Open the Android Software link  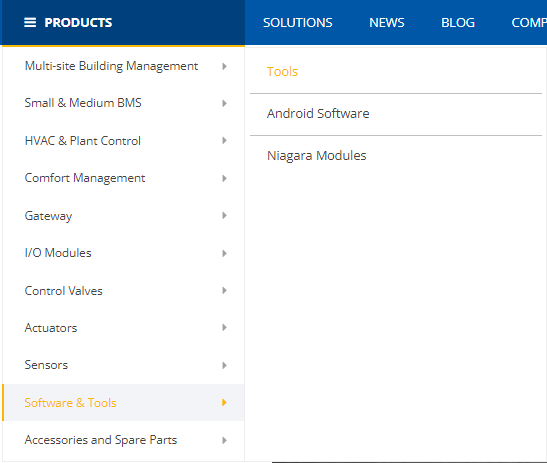[318, 114]
